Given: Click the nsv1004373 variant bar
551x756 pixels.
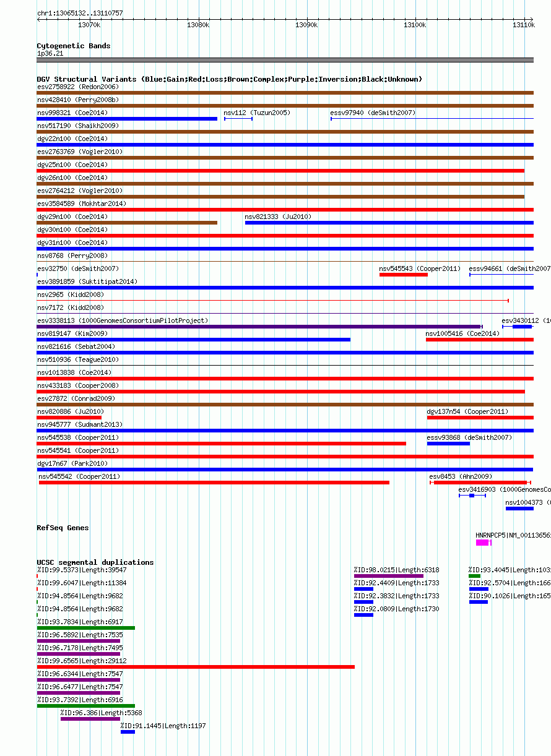Looking at the screenshot, I should click(x=519, y=509).
